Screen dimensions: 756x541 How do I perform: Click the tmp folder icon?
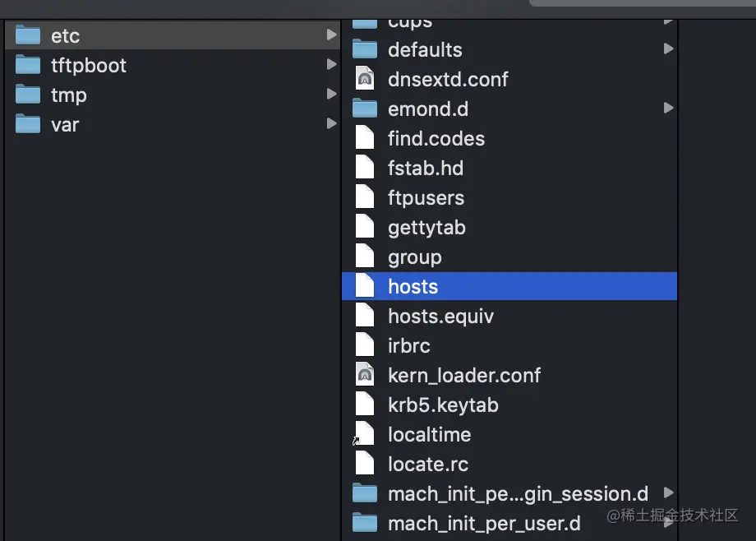pyautogui.click(x=27, y=95)
